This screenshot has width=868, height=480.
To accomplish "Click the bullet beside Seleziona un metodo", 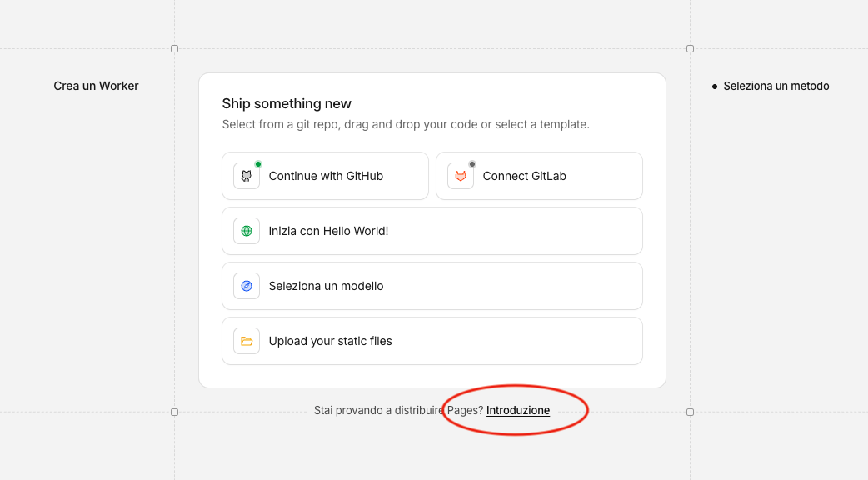I will [715, 87].
